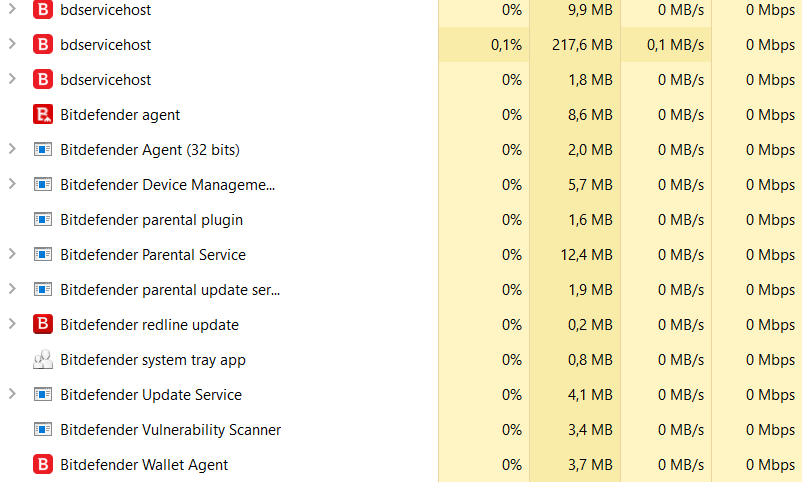Click the Bitdefender Wallet Agent icon
The height and width of the screenshot is (482, 802).
point(43,465)
